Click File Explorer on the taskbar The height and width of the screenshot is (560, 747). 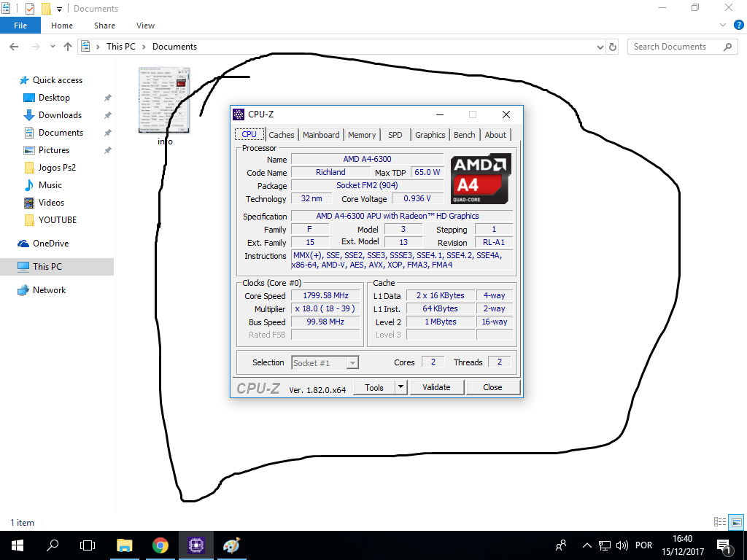pos(125,545)
